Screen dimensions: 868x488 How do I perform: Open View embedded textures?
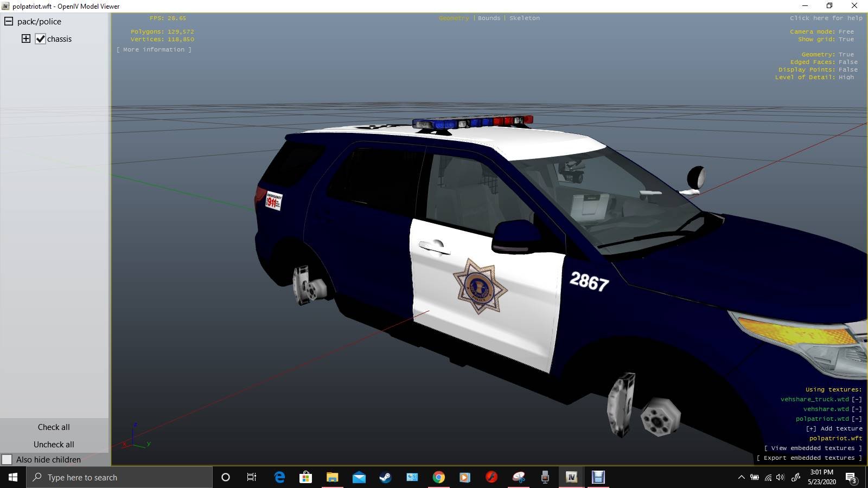pyautogui.click(x=813, y=448)
